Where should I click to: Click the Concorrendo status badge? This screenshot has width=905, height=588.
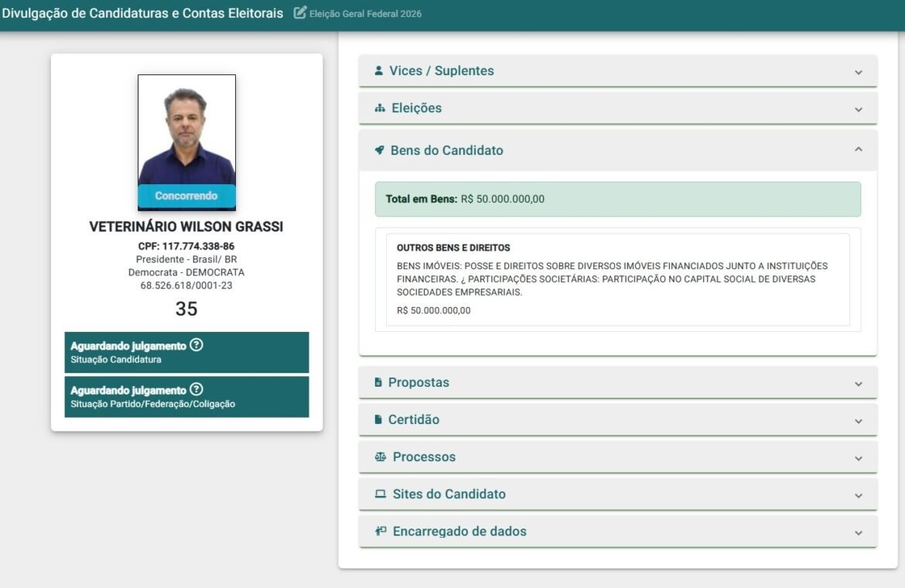(186, 197)
